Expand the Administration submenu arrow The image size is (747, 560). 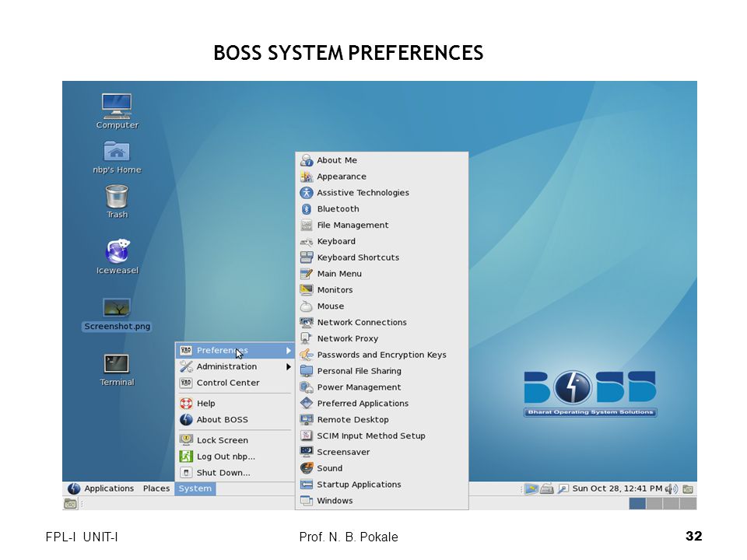click(288, 366)
